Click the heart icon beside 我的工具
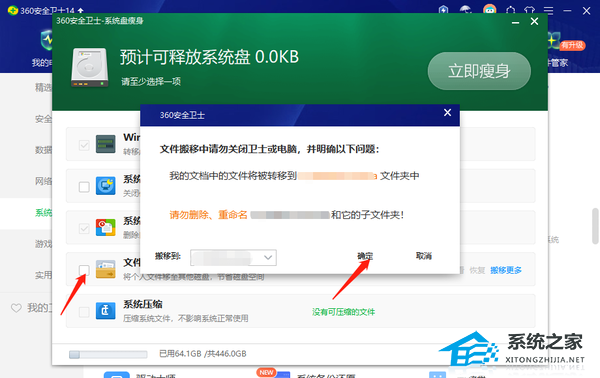The image size is (600, 378). pyautogui.click(x=16, y=308)
